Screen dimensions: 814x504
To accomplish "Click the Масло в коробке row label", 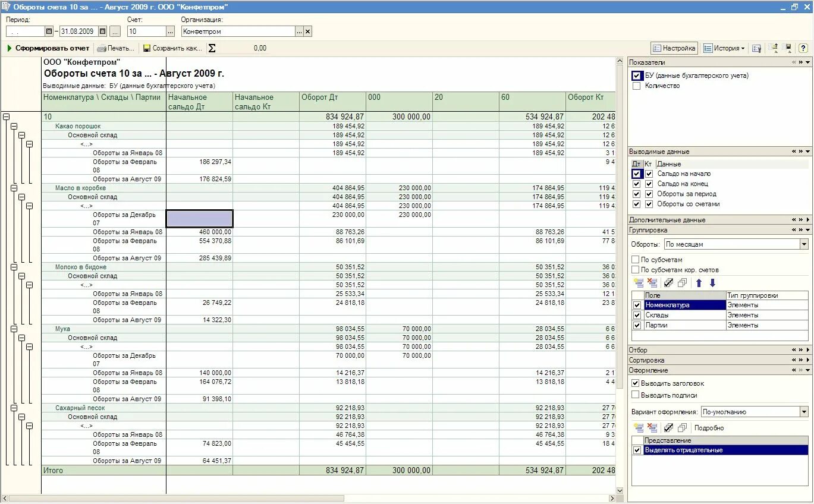I will [x=80, y=188].
